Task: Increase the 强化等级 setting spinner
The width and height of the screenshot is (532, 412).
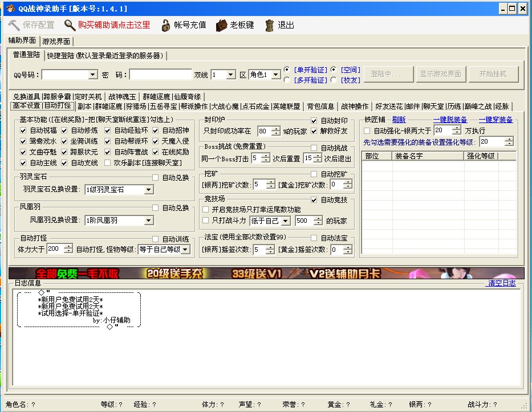Action: pos(509,139)
